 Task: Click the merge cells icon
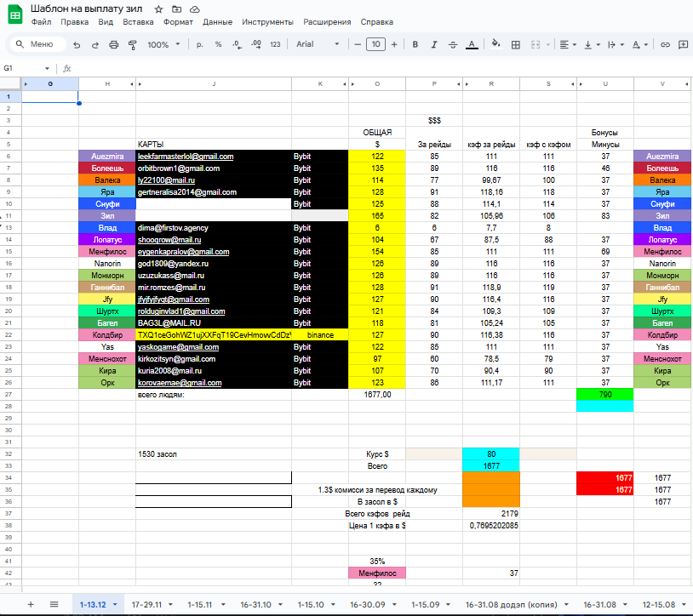(535, 44)
